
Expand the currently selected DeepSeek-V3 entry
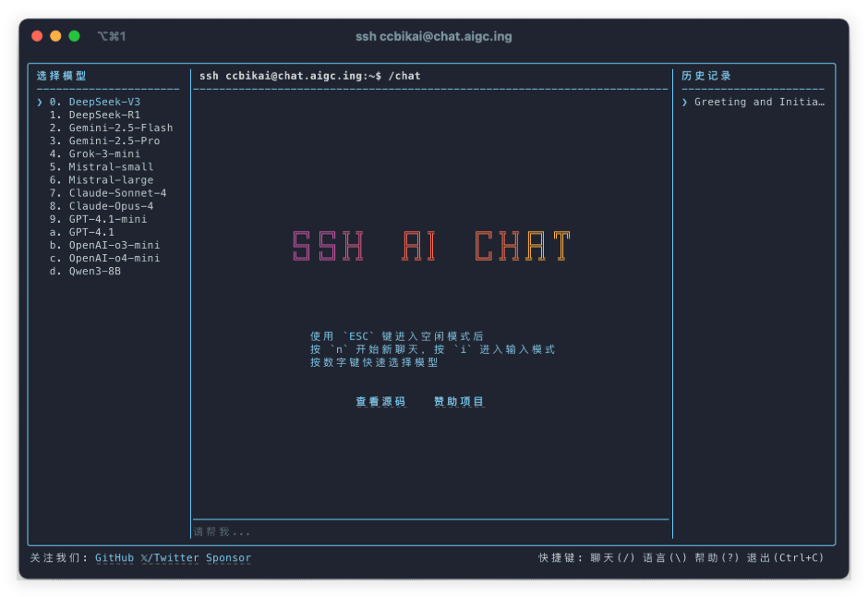93,102
